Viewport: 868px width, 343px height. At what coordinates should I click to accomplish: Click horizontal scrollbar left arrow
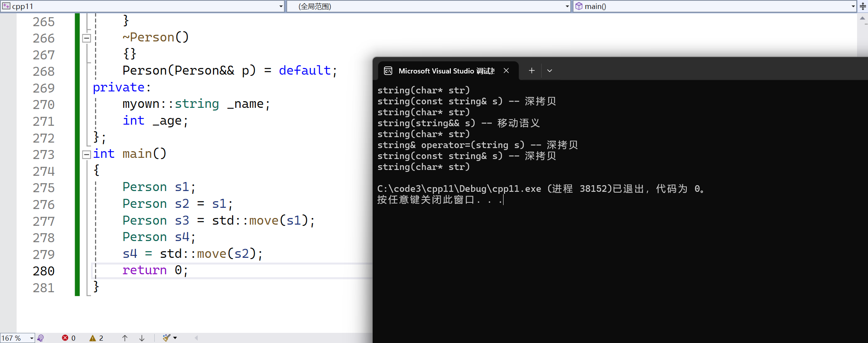pyautogui.click(x=196, y=338)
